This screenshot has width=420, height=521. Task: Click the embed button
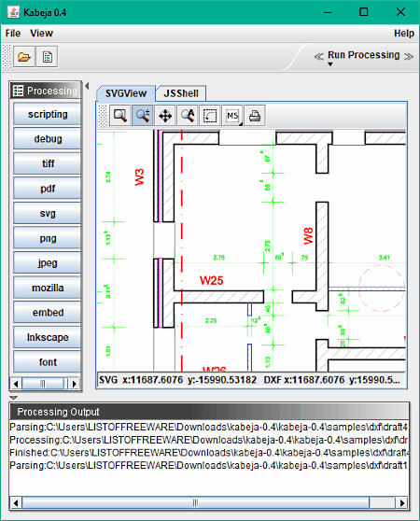click(x=48, y=313)
